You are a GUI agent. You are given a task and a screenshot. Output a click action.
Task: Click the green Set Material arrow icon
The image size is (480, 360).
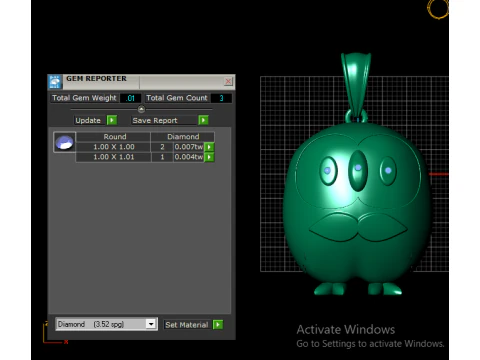pyautogui.click(x=218, y=324)
